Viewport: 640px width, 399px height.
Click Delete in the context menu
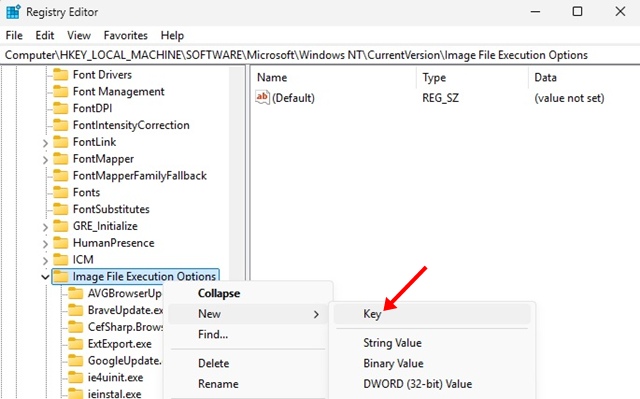coord(213,363)
